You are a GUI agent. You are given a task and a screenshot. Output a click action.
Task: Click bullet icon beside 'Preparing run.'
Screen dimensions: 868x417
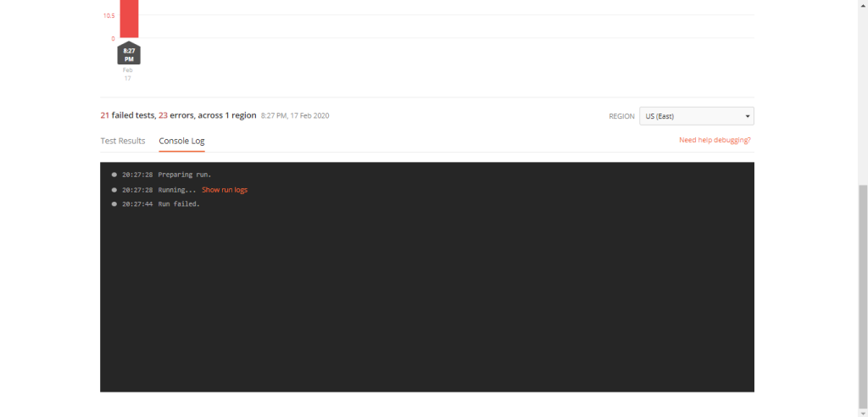[114, 175]
